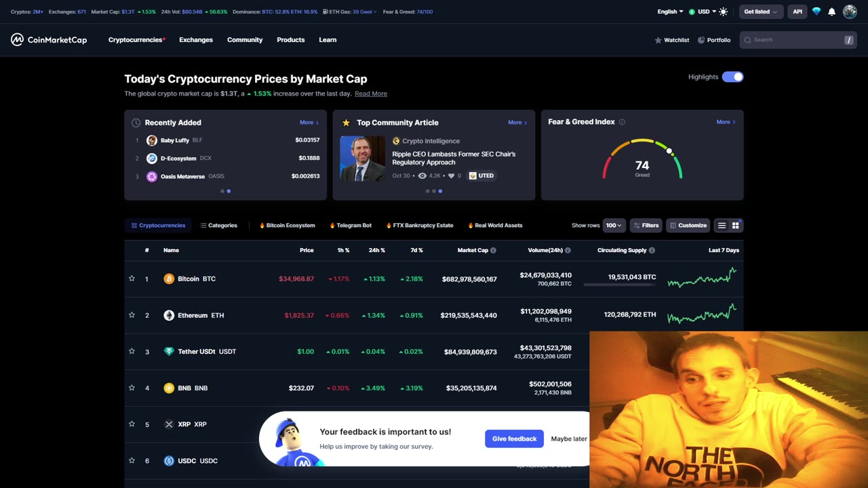
Task: Open the Learn nav menu
Action: tap(328, 40)
